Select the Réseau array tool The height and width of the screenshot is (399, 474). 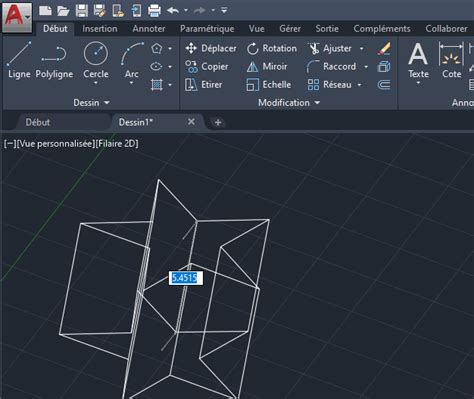click(329, 85)
